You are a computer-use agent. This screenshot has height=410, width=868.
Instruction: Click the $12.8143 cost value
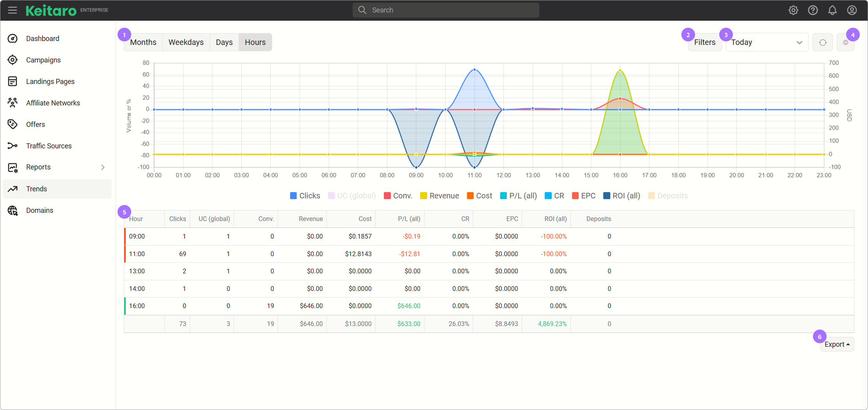click(358, 254)
